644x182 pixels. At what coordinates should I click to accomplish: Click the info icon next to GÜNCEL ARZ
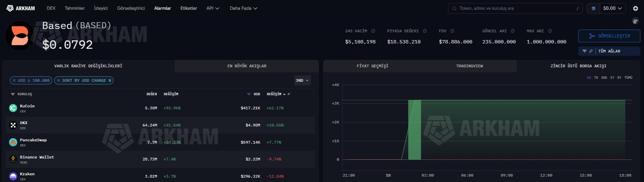(513, 31)
